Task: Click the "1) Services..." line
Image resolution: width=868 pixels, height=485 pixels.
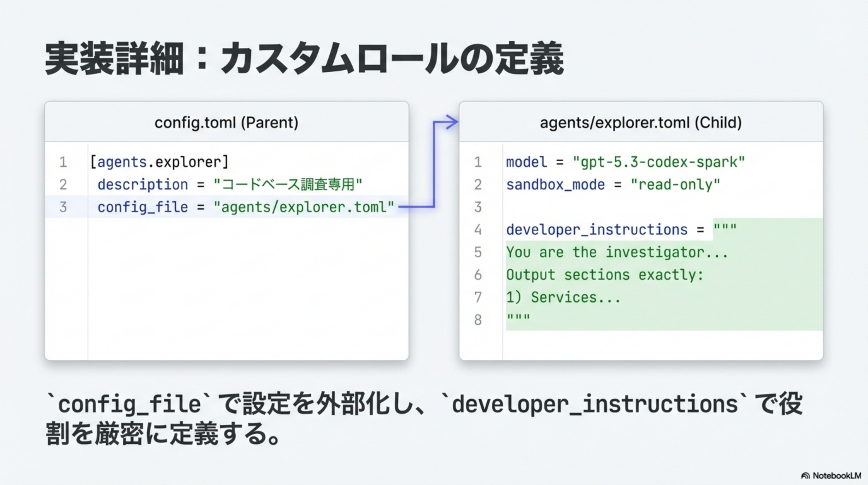Action: click(563, 297)
